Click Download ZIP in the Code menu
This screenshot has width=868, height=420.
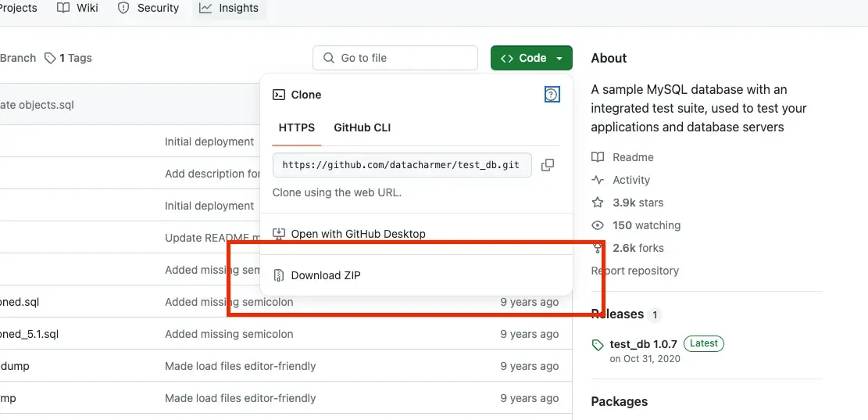pos(326,275)
